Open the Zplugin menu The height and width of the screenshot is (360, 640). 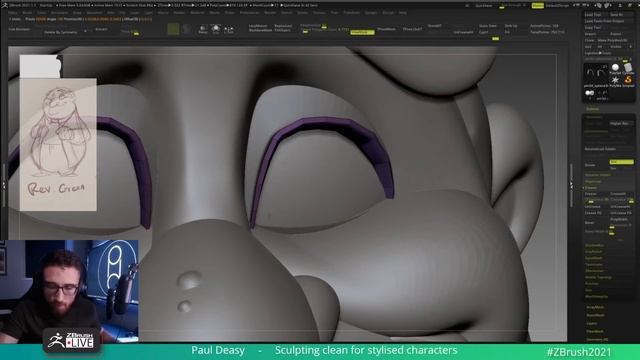371,13
